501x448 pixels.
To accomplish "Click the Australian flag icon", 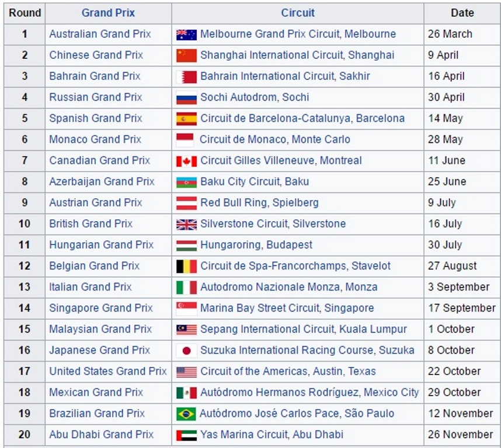I will click(x=186, y=34).
